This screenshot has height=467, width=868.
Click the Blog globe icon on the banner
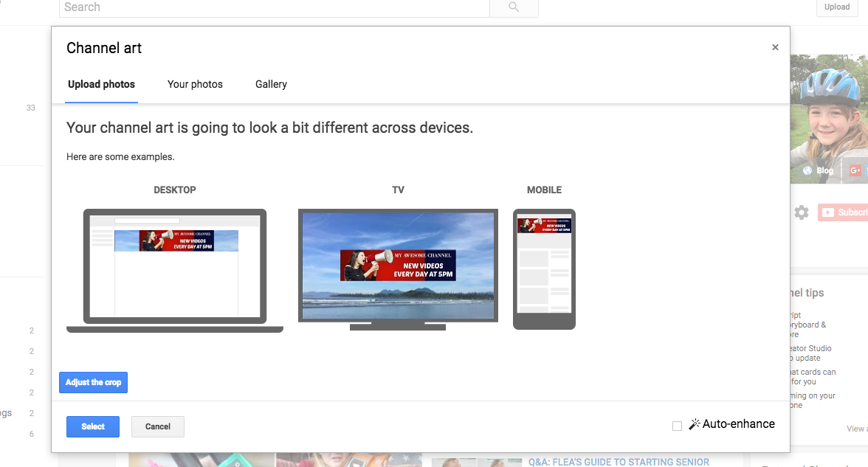coord(806,170)
